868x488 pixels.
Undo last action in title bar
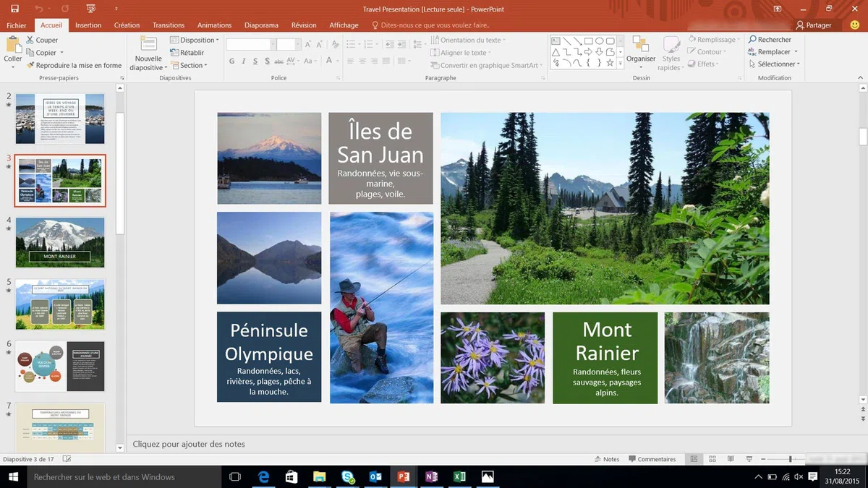pyautogui.click(x=38, y=9)
